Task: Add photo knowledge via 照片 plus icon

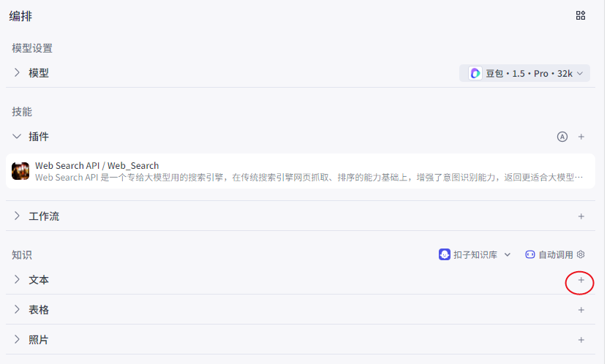Action: coord(581,340)
